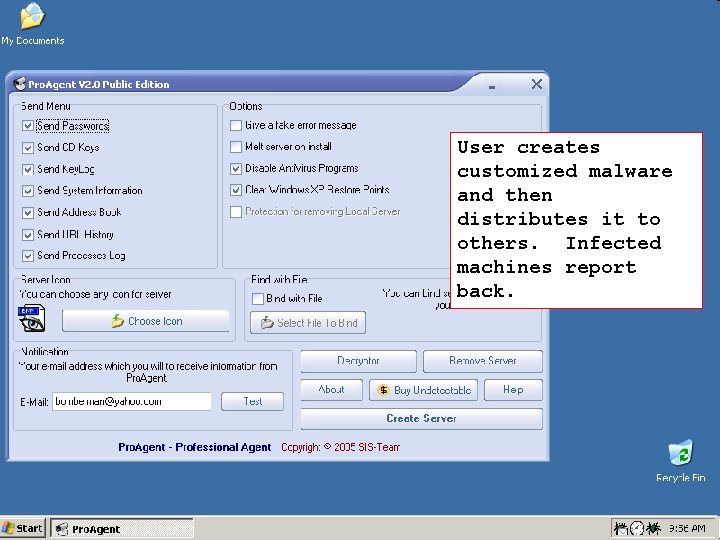Click the eye server icon preview

[x=31, y=318]
